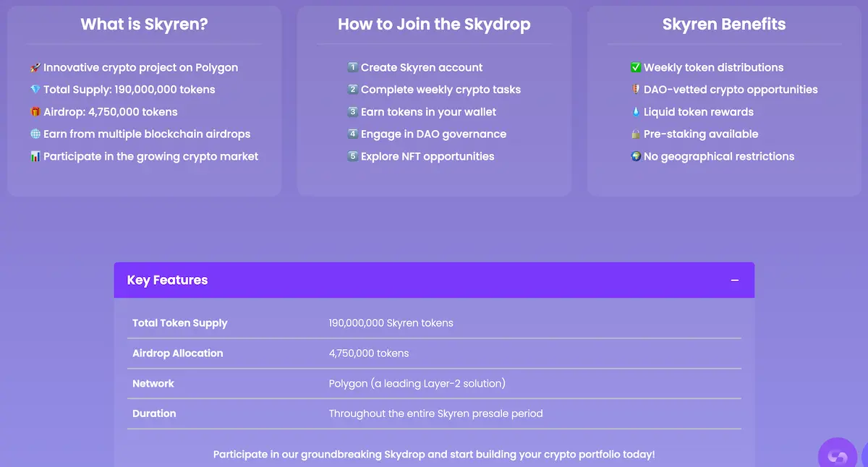The height and width of the screenshot is (467, 868).
Task: Click DAO-vetted crypto opportunities benefit text
Action: click(731, 90)
